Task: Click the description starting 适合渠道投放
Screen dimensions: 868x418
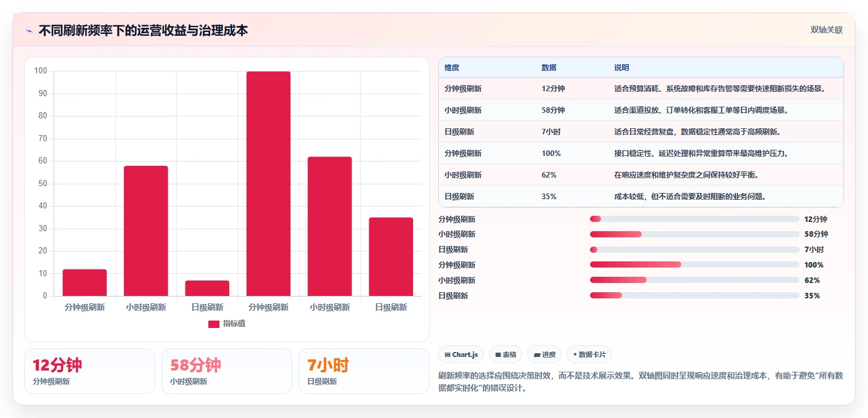Action: click(x=701, y=110)
